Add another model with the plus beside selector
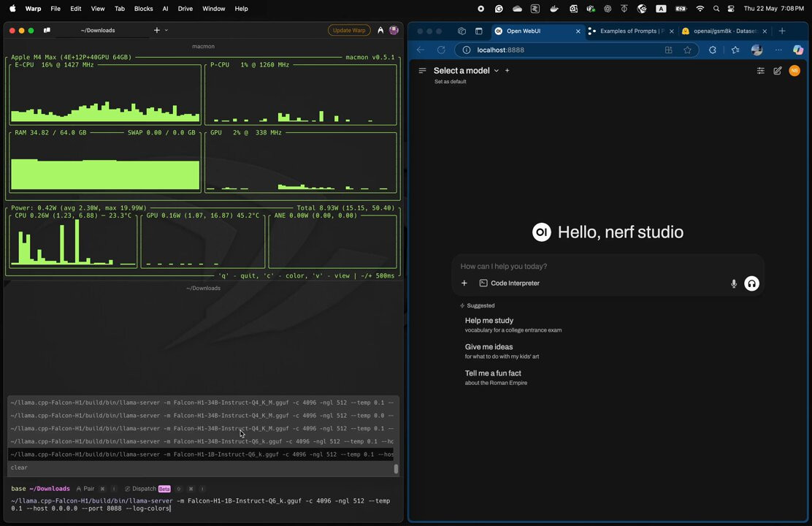The height and width of the screenshot is (526, 812). [x=507, y=70]
